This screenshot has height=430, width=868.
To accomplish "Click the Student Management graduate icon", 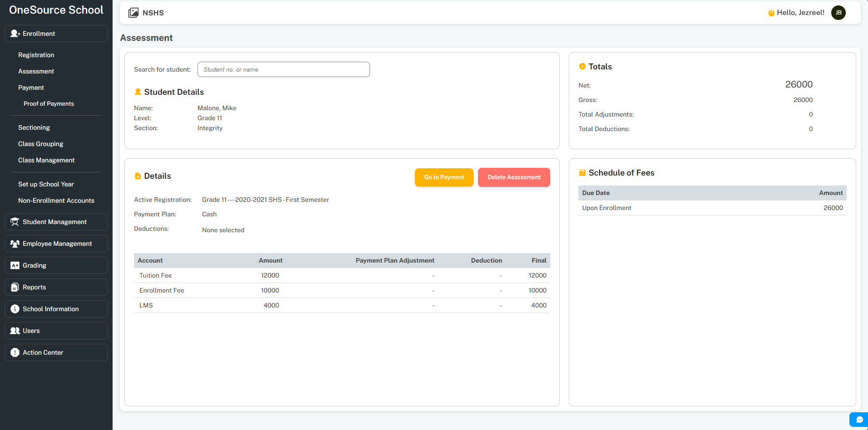I will pos(15,222).
